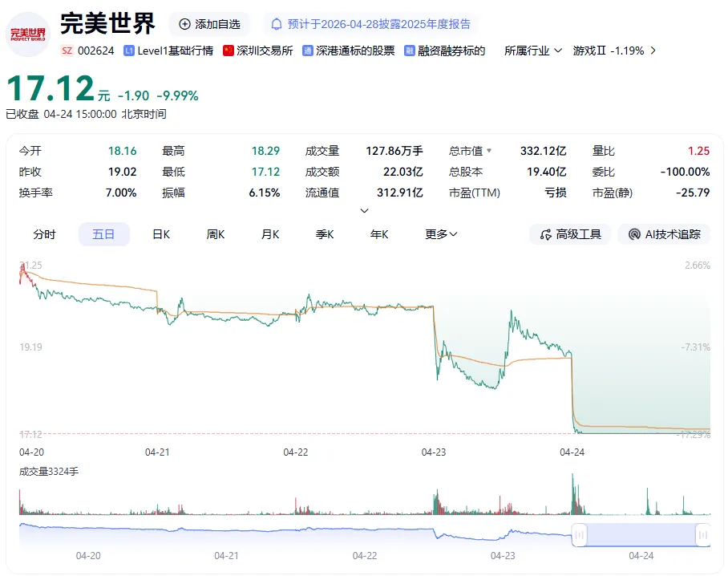Click the China flag icon

(228, 51)
